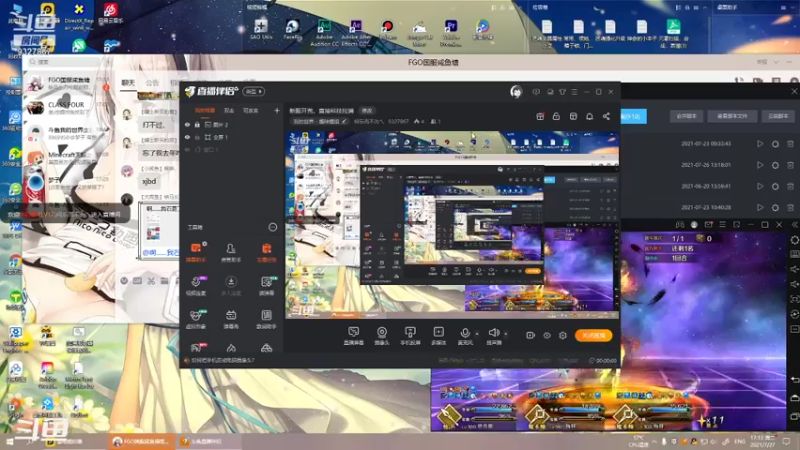
Task: Mute the speaker icon
Action: 493,334
